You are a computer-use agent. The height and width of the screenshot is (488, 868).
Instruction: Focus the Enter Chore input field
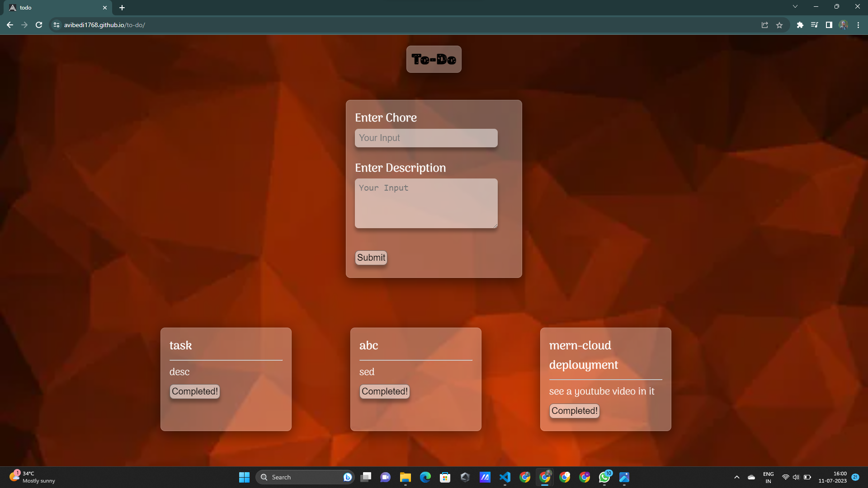426,138
